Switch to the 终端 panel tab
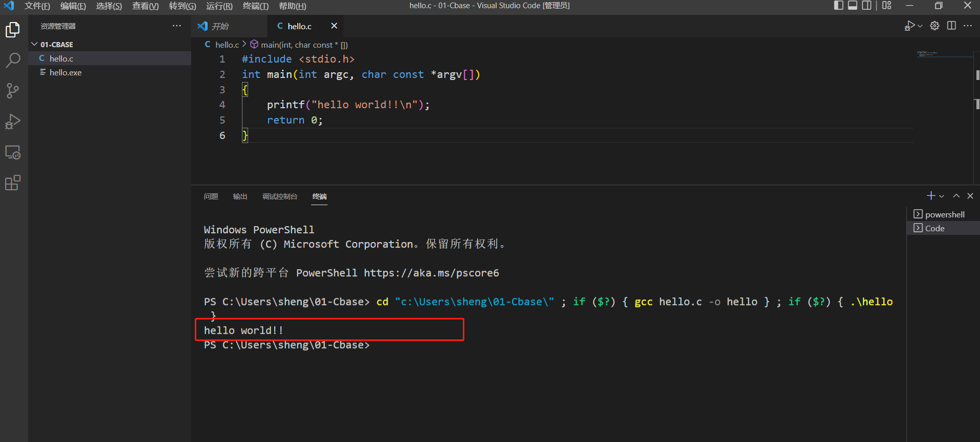This screenshot has height=442, width=980. coord(319,196)
